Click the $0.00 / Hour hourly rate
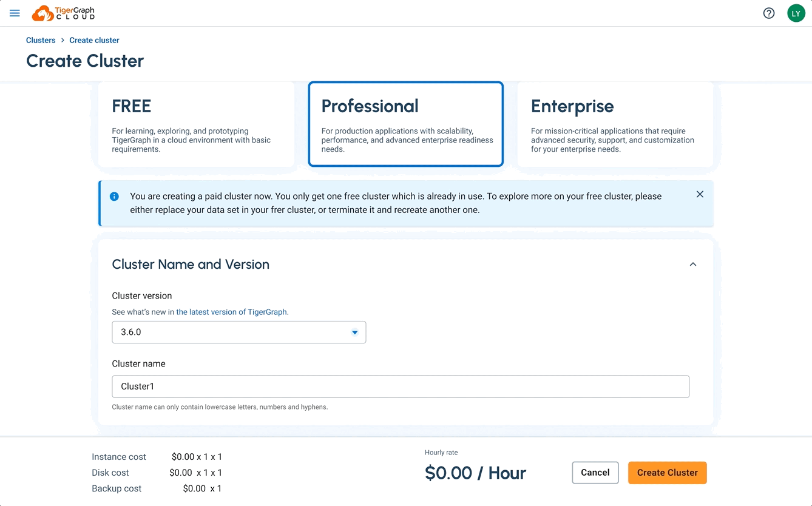The width and height of the screenshot is (812, 506). [x=476, y=473]
